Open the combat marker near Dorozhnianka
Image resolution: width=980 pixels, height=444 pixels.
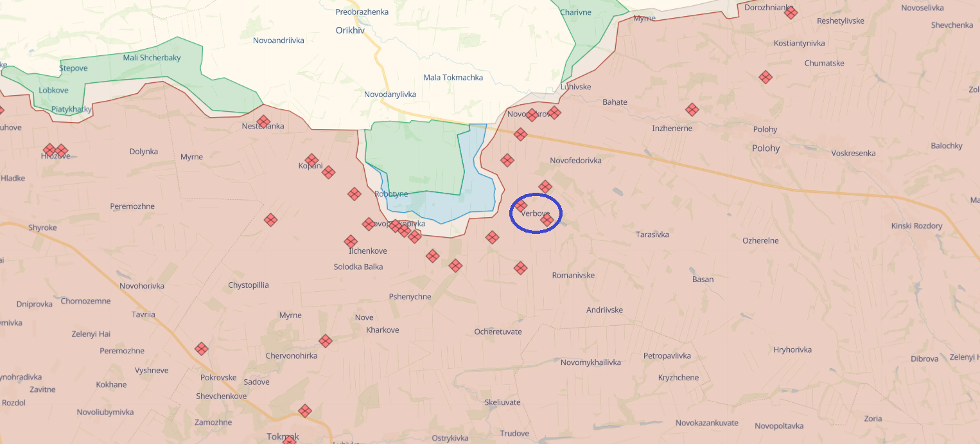(x=791, y=12)
